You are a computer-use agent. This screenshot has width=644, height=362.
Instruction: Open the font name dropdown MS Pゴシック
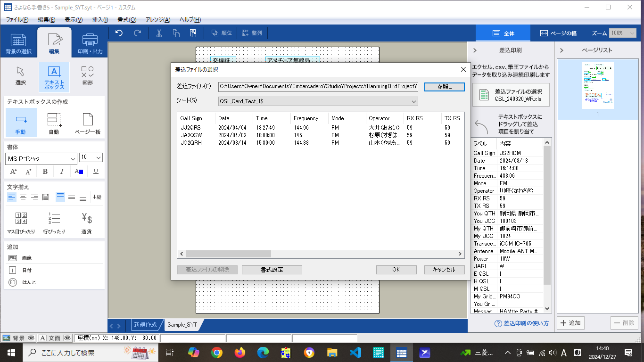[41, 158]
